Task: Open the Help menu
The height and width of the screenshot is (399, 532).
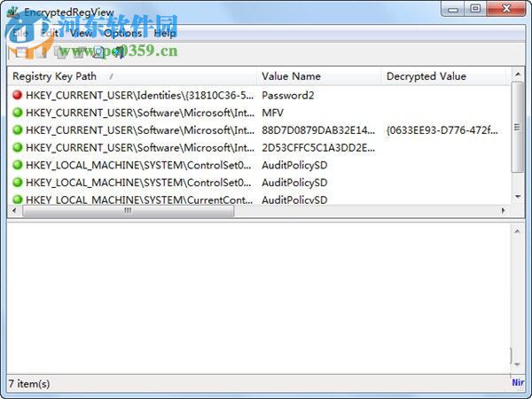Action: point(165,34)
